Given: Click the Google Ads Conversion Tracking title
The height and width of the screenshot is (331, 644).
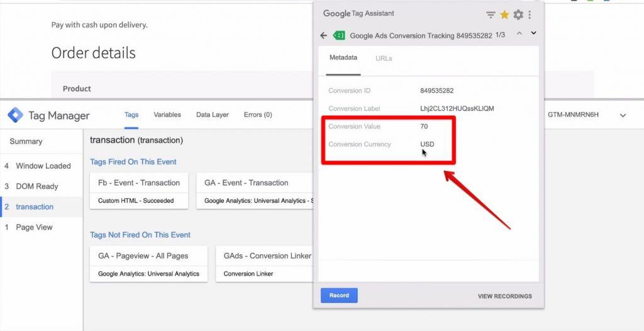Looking at the screenshot, I should pyautogui.click(x=421, y=36).
